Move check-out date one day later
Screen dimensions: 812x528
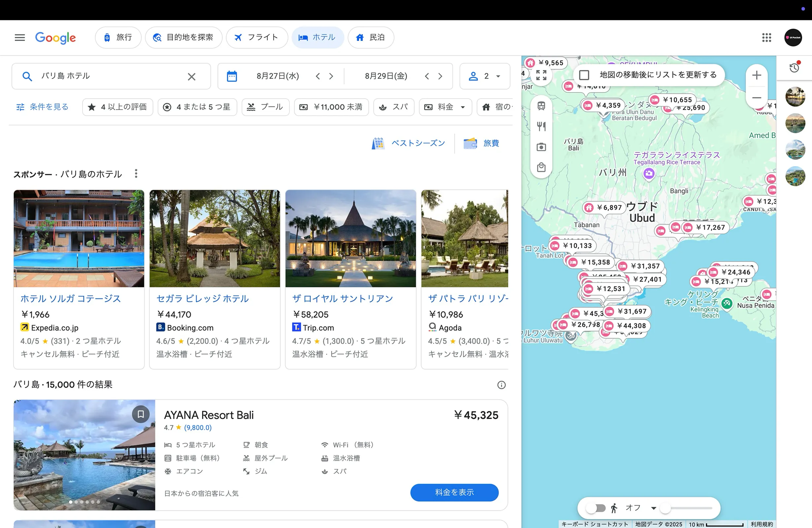pyautogui.click(x=440, y=76)
